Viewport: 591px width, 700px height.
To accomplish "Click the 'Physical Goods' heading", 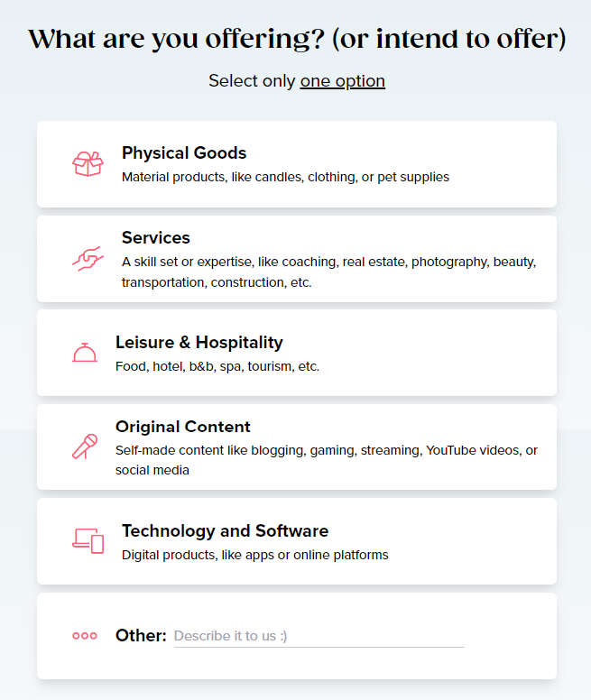I will tap(184, 152).
